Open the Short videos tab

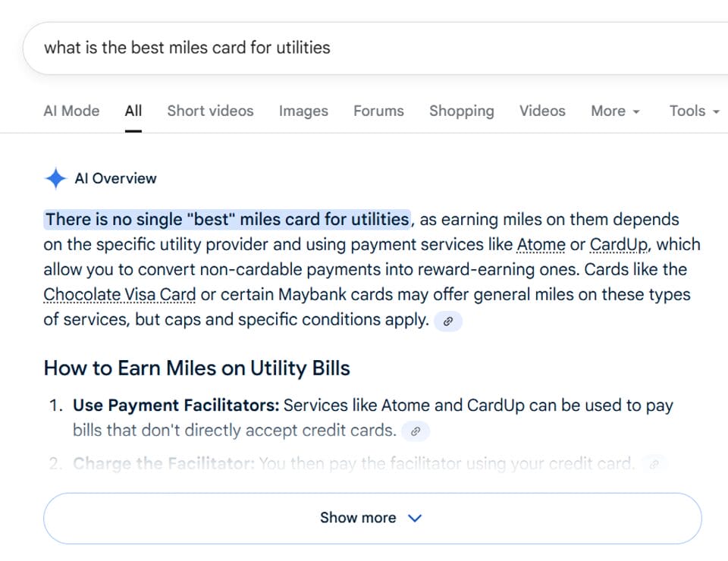[210, 111]
